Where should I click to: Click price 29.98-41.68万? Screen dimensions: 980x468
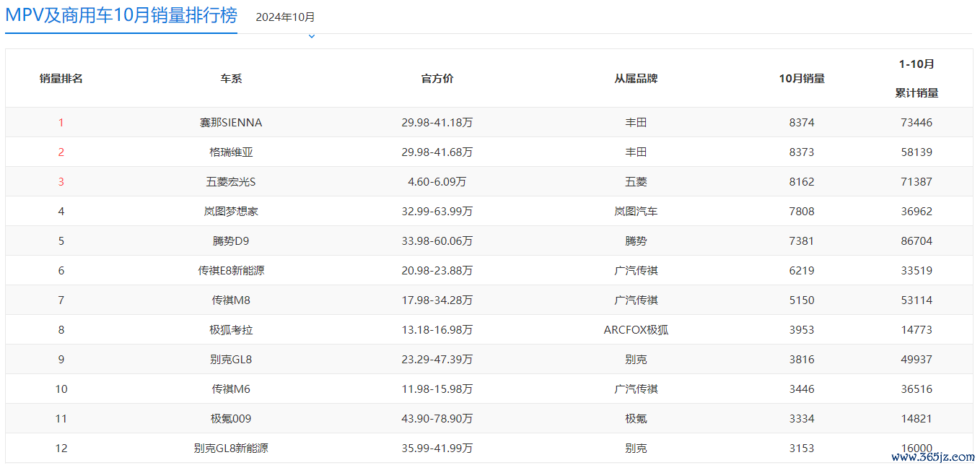tap(437, 152)
